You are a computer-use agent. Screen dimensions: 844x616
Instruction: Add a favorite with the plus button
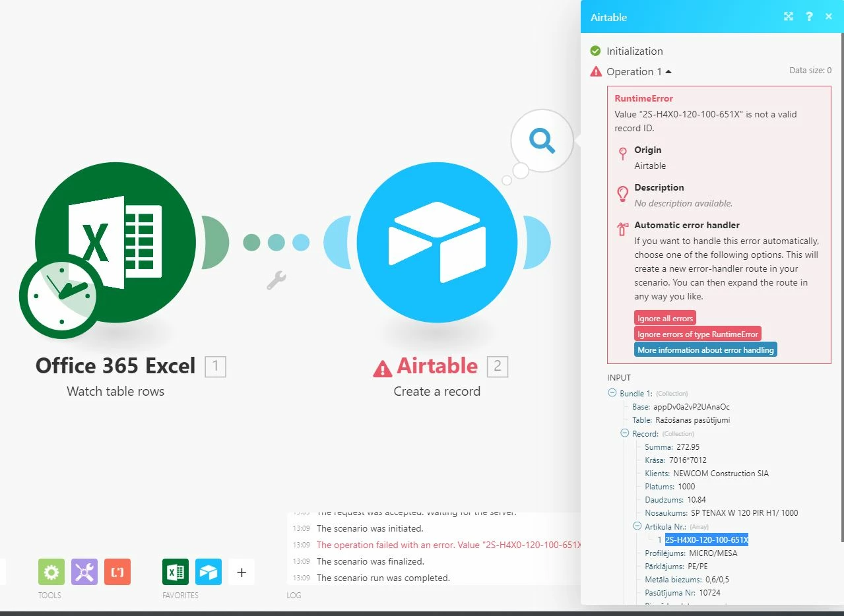pos(242,572)
